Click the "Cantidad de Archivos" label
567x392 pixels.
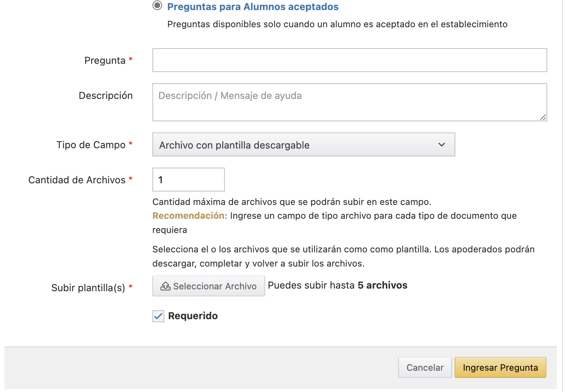tap(77, 180)
